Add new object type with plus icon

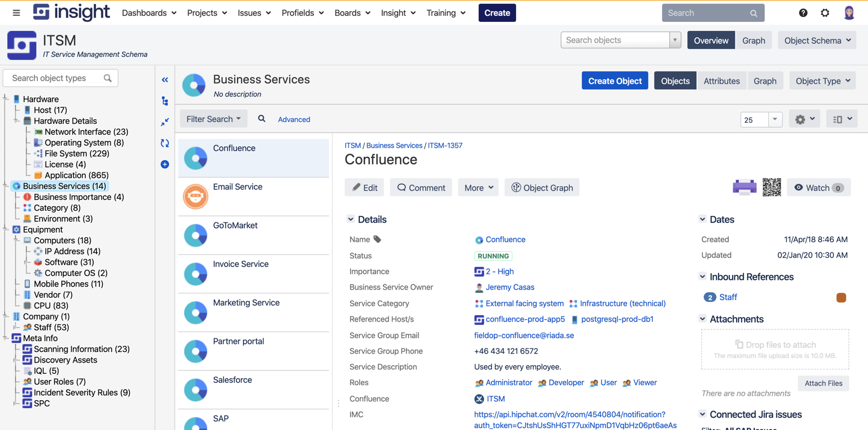[165, 164]
